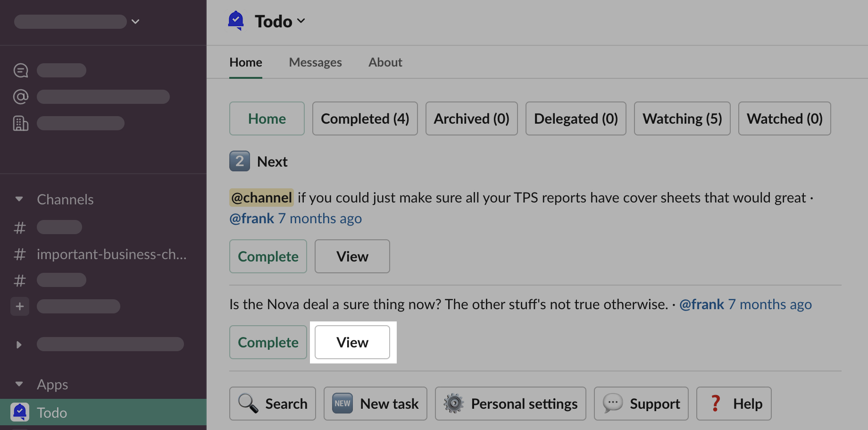868x430 pixels.
Task: Show Completed (4) tasks
Action: (365, 118)
